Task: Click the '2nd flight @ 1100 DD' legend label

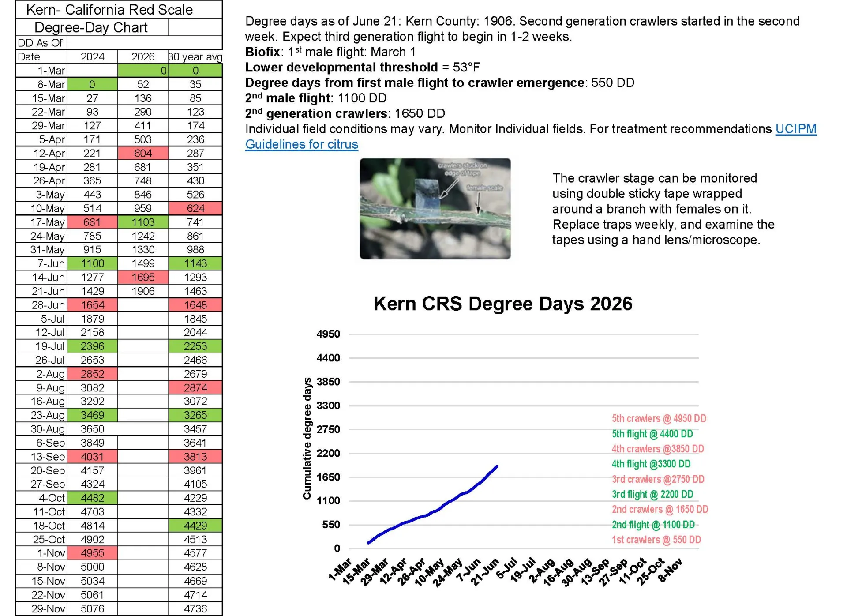Action: (653, 525)
